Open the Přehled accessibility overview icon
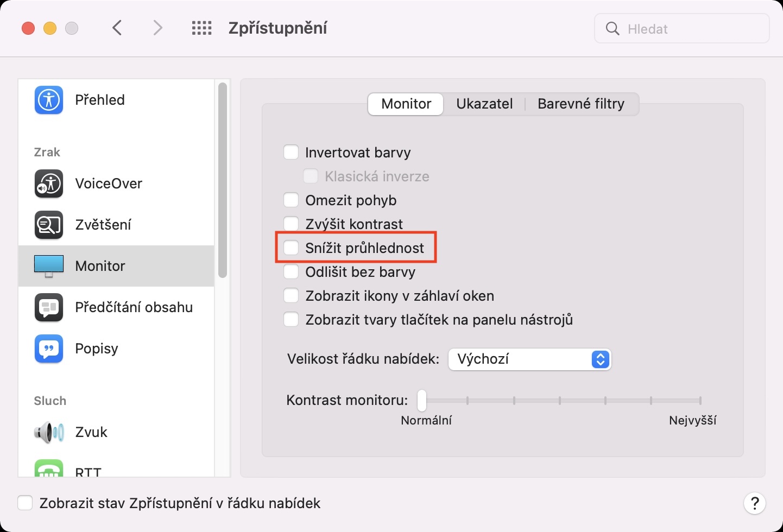Screen dimensions: 783x532 pos(49,100)
